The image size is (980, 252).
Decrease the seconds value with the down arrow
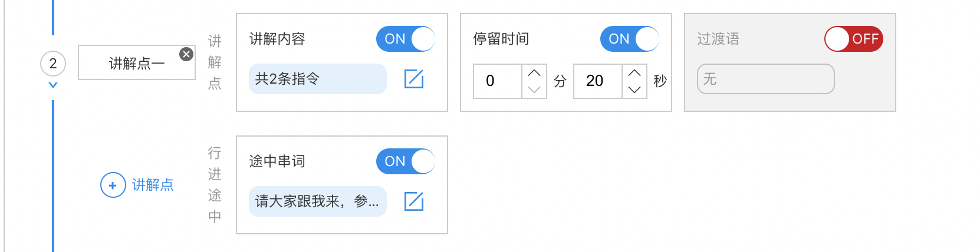(x=634, y=89)
